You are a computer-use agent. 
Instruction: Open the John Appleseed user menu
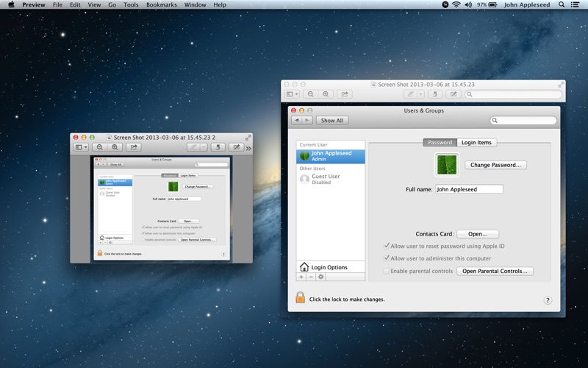click(x=527, y=4)
